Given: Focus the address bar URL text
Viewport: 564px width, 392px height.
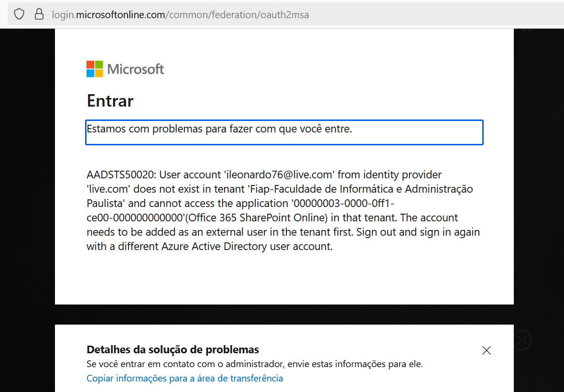Looking at the screenshot, I should click(180, 15).
